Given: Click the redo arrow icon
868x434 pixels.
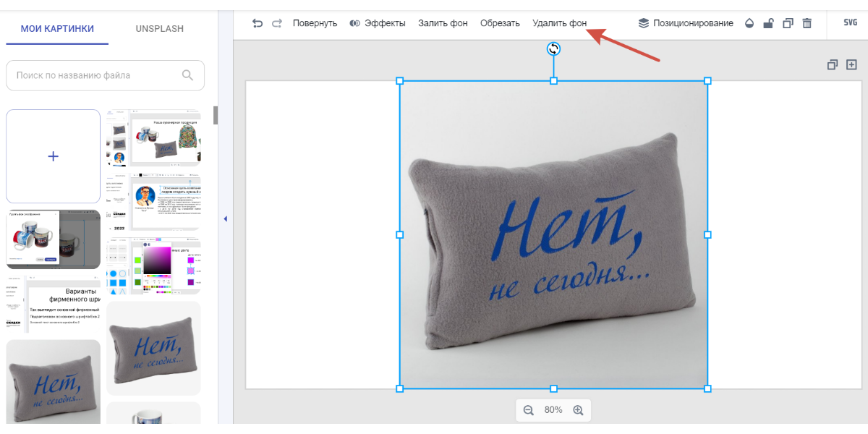Looking at the screenshot, I should point(277,23).
